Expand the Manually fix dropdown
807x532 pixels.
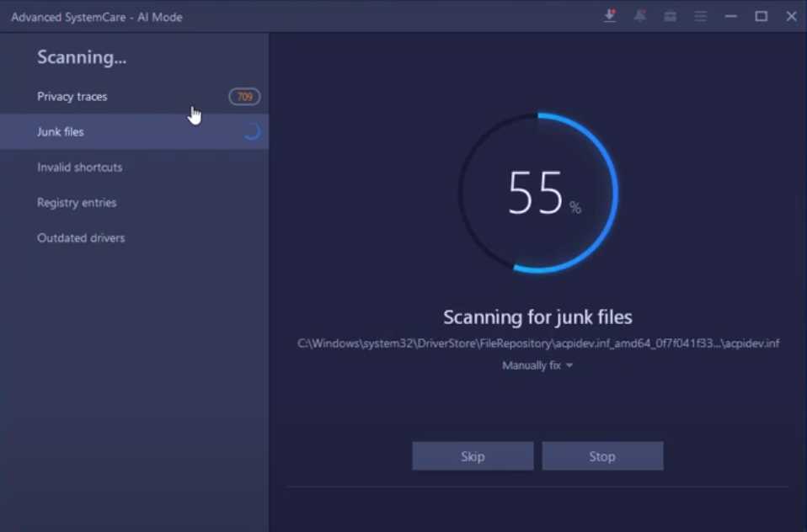click(x=537, y=365)
